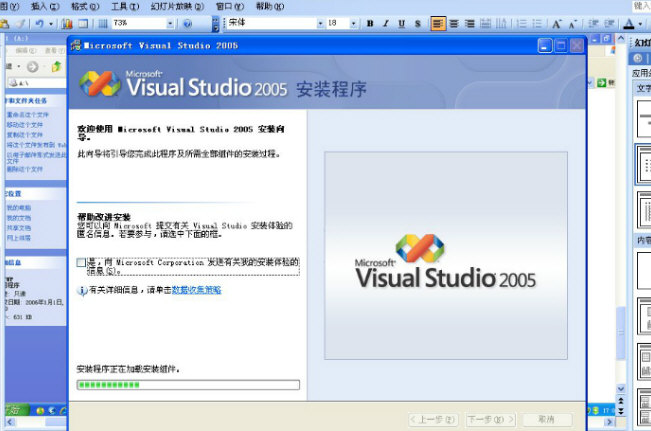The image size is (651, 431).
Task: Click the green Go arrow icon in Explorer
Action: (602, 83)
